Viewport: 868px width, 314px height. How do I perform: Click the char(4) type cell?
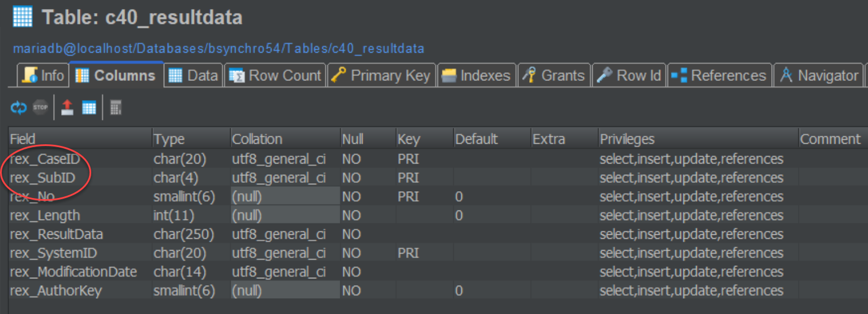pyautogui.click(x=191, y=178)
